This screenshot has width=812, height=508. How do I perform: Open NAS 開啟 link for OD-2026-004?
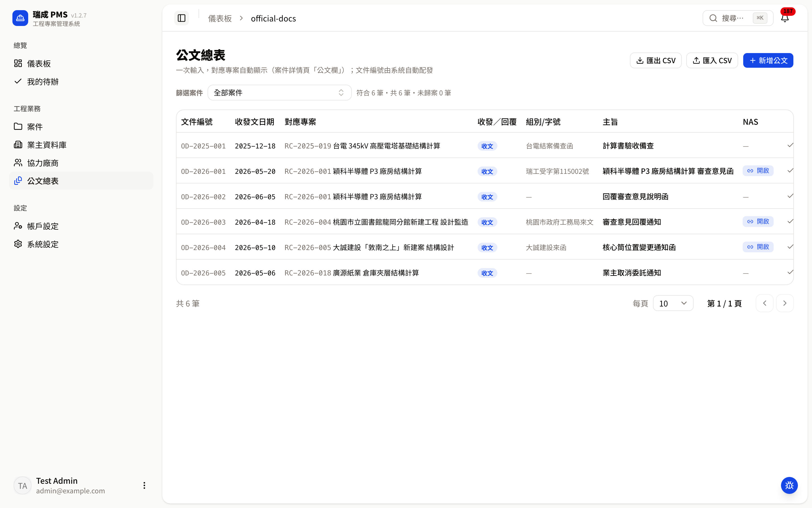pos(758,247)
